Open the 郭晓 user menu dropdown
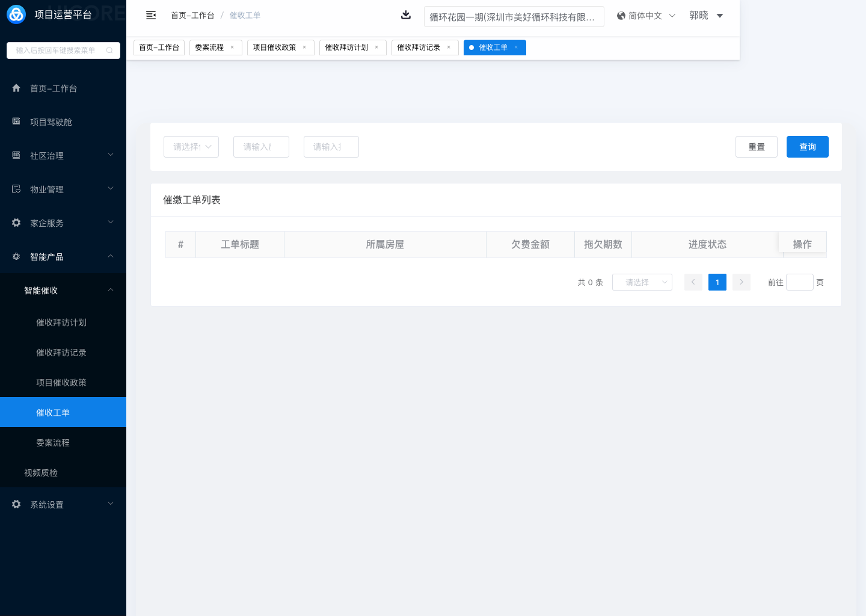 click(706, 16)
